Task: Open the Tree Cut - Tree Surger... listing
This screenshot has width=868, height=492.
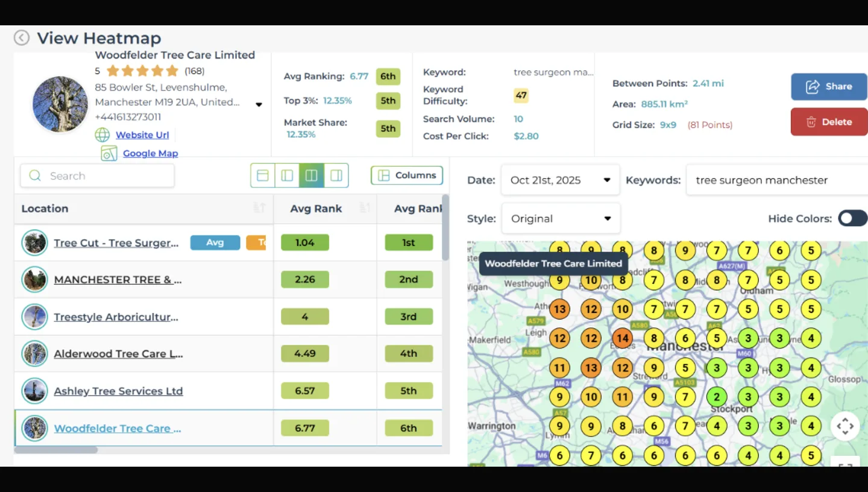Action: pyautogui.click(x=116, y=243)
